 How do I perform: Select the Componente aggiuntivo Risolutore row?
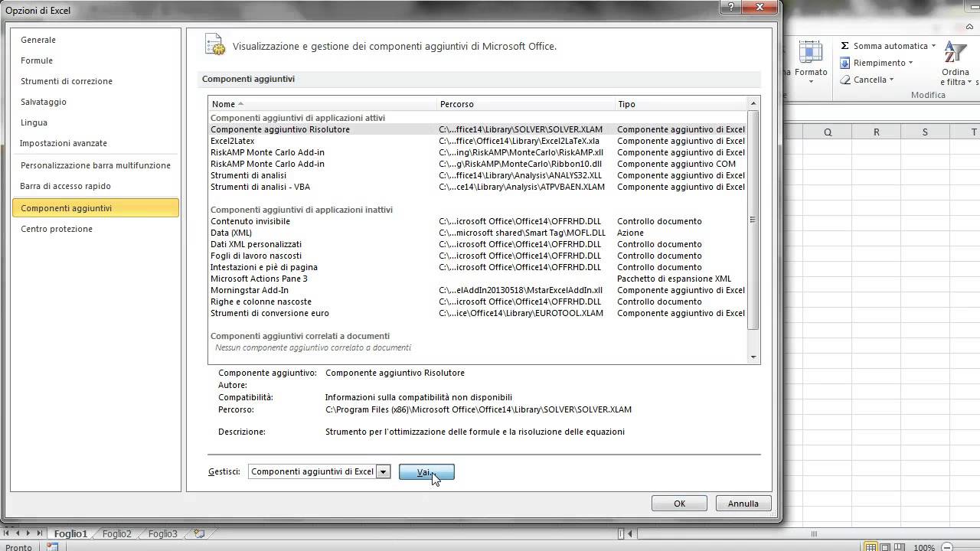pyautogui.click(x=478, y=129)
